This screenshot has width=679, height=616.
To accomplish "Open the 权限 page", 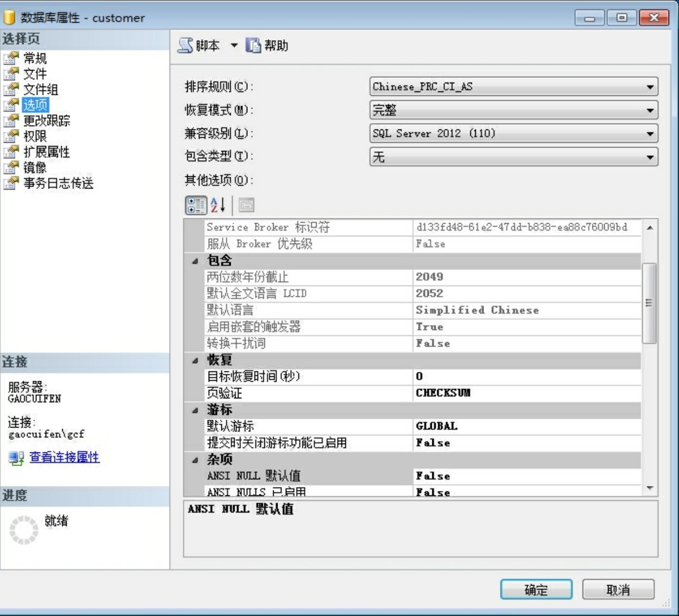I will pyautogui.click(x=35, y=136).
